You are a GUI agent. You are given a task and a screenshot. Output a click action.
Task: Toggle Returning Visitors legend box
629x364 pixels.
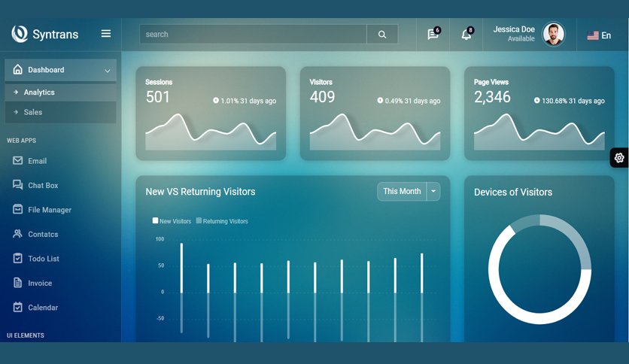(199, 220)
